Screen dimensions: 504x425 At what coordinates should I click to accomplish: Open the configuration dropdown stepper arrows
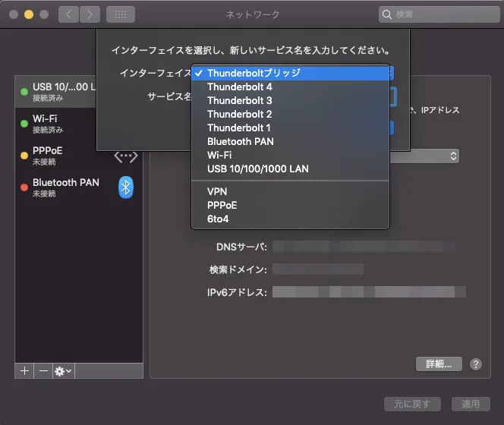(453, 156)
